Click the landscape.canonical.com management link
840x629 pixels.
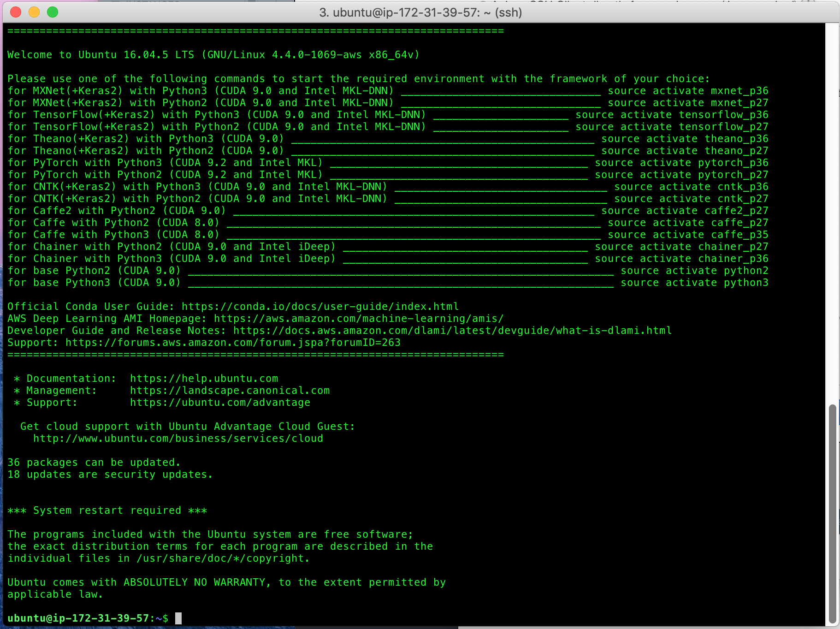230,391
